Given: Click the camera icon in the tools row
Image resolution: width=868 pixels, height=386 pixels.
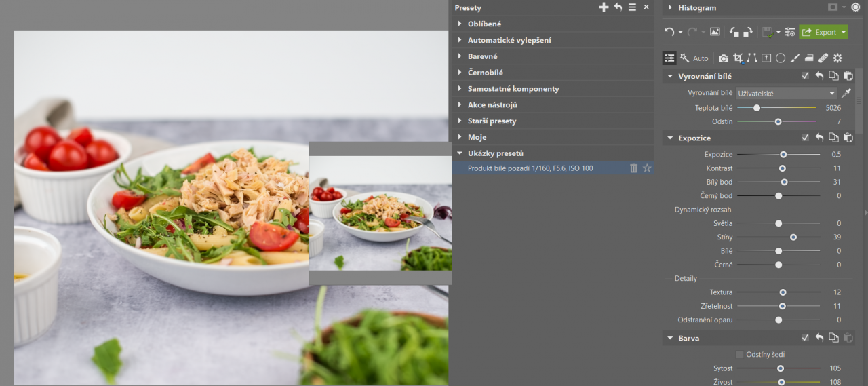Looking at the screenshot, I should (x=724, y=58).
